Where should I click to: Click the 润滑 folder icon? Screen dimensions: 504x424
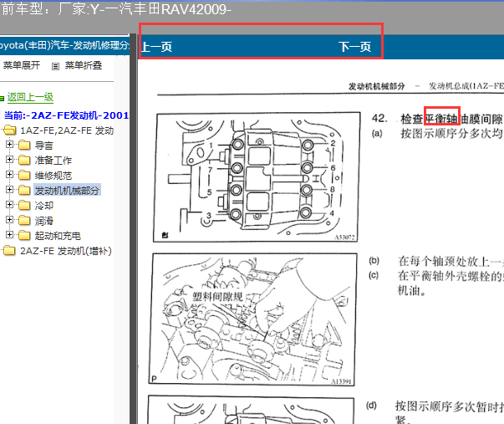coord(24,221)
